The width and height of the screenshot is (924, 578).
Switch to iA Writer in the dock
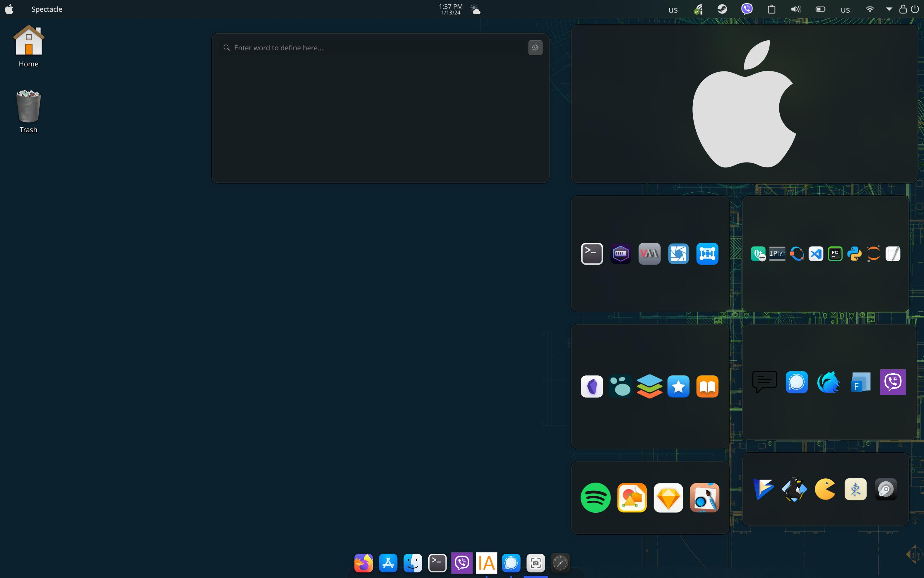486,563
